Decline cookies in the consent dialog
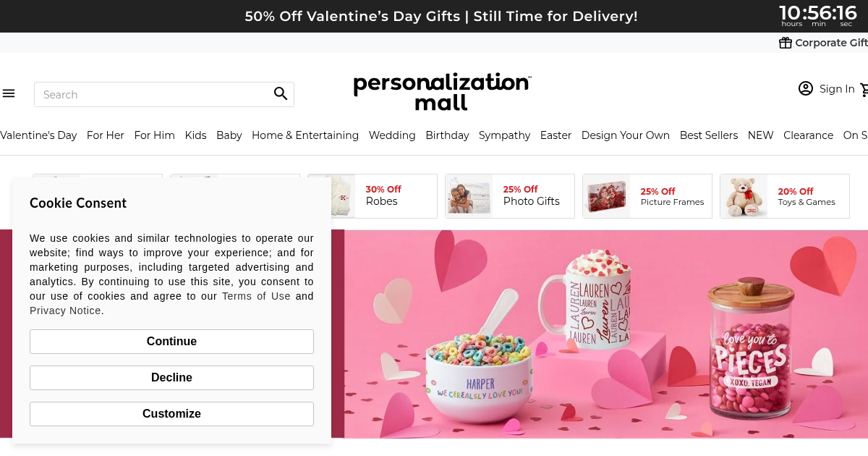This screenshot has width=868, height=456. point(171,377)
